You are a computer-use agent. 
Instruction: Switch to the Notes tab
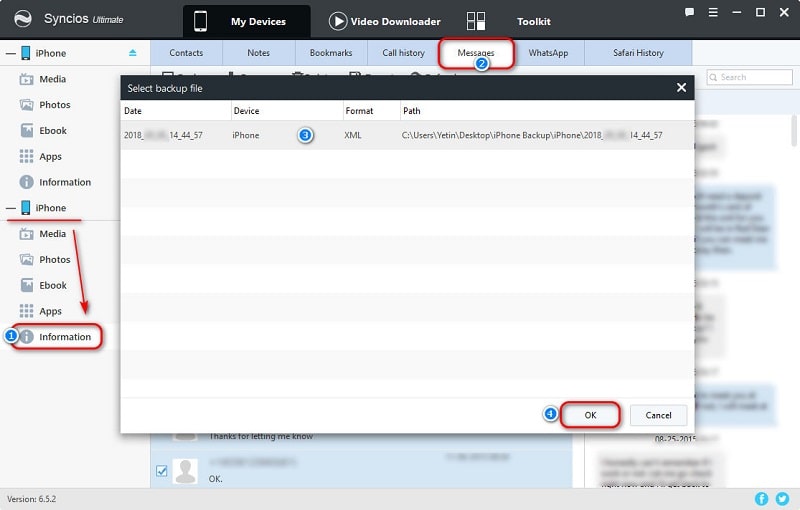point(259,53)
